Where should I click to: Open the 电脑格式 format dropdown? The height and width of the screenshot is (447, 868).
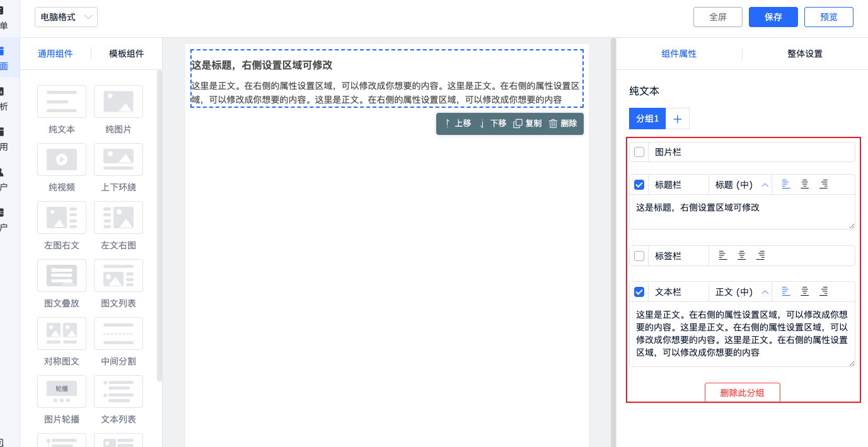coord(66,17)
